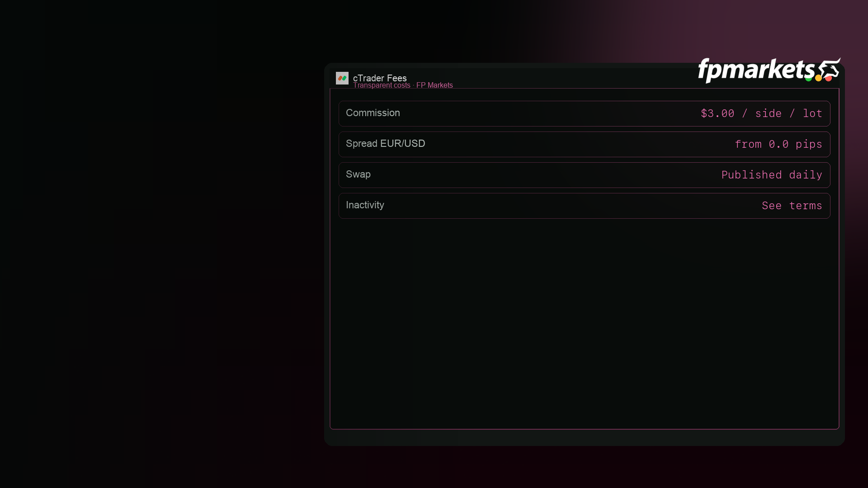Click the '$3.00 / side / lot' value

click(762, 113)
